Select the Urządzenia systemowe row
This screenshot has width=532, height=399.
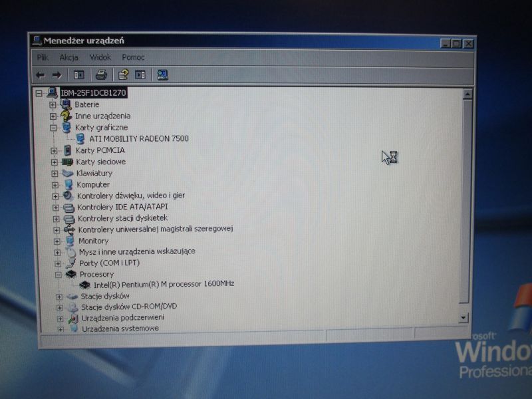coord(120,329)
